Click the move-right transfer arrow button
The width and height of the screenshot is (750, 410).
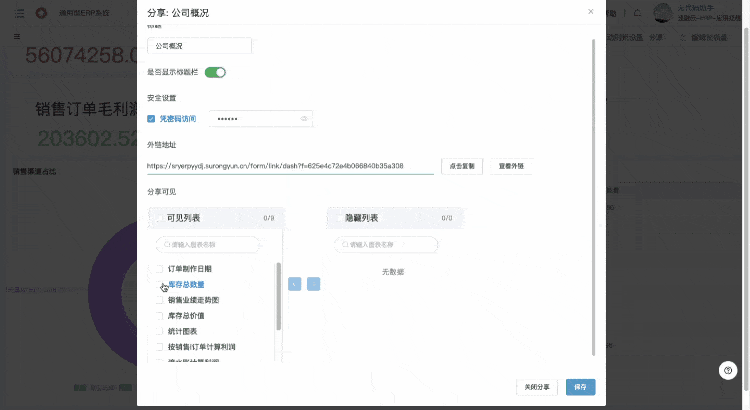point(313,284)
